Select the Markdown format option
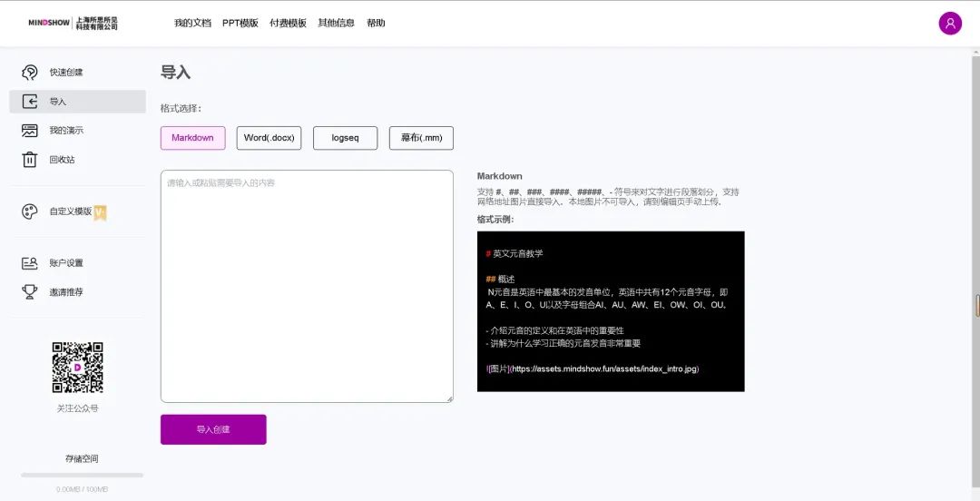The image size is (980, 501). [192, 138]
